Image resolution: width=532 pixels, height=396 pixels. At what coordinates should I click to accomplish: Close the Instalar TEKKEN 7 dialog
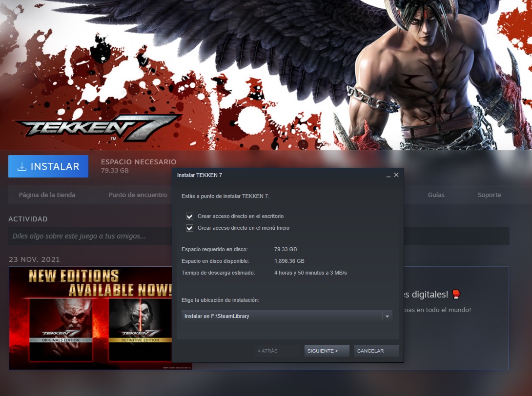click(x=396, y=175)
